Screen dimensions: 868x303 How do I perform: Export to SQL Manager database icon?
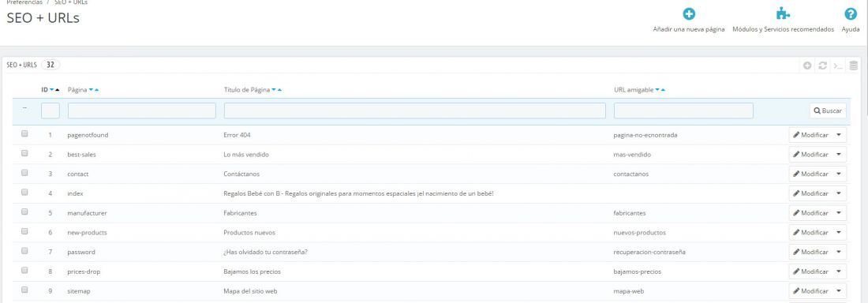pyautogui.click(x=854, y=65)
